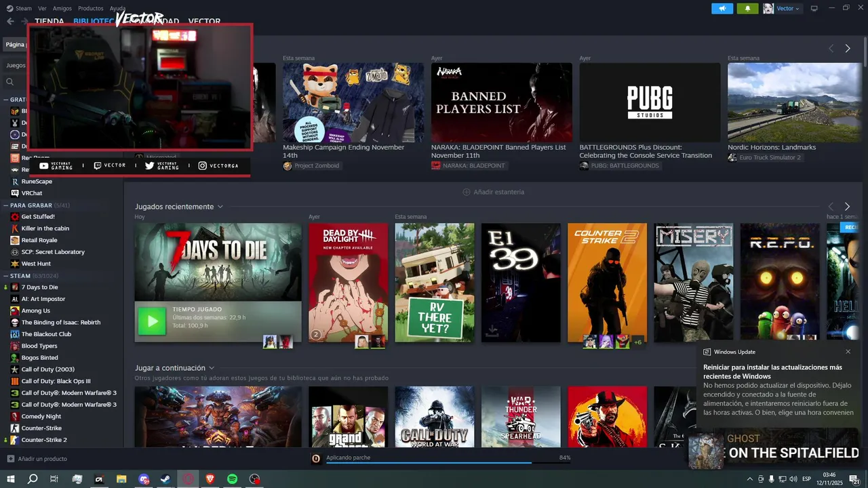Open Spotify from the taskbar
Viewport: 868px width, 488px height.
(x=232, y=479)
